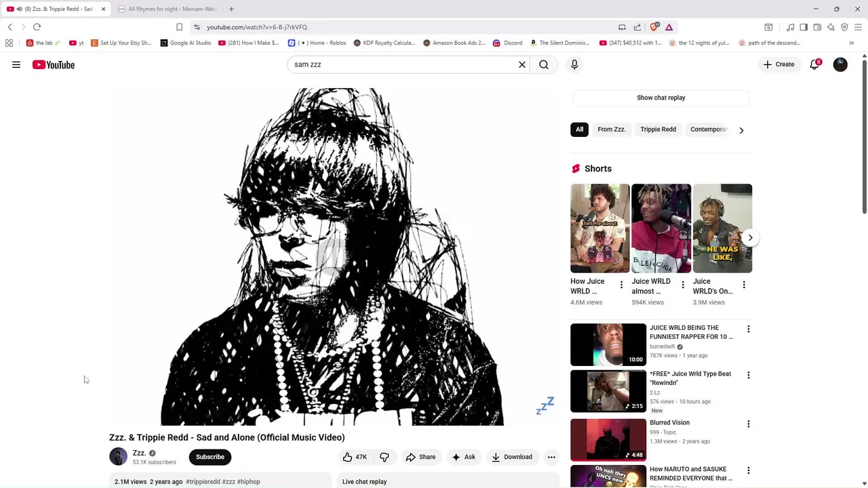Open Brave Rewards triangle icon
The image size is (868, 488).
[669, 27]
